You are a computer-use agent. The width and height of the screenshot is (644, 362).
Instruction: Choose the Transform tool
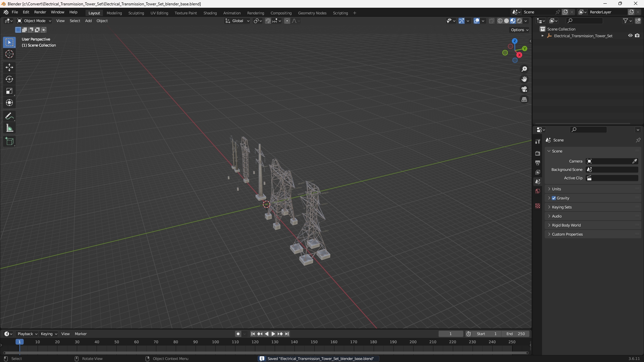(9, 103)
